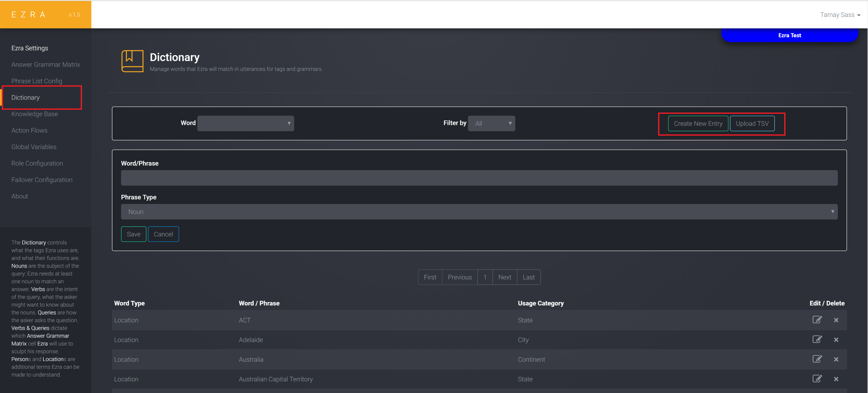Select the Australian Capital Territory cell

(x=276, y=379)
